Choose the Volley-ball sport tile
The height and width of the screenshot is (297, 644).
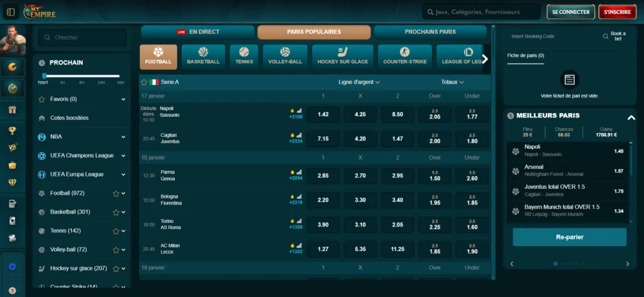tap(285, 56)
